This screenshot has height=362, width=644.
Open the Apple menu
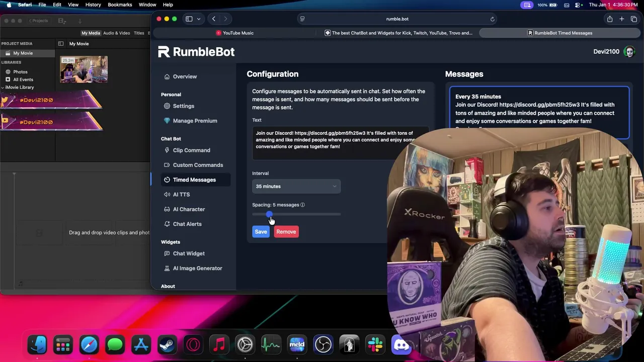(x=9, y=5)
